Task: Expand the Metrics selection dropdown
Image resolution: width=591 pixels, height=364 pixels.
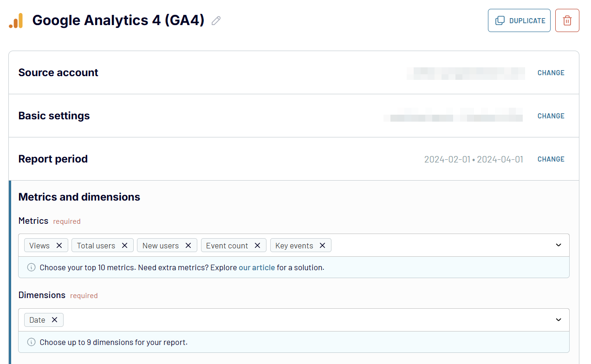Action: pyautogui.click(x=558, y=245)
